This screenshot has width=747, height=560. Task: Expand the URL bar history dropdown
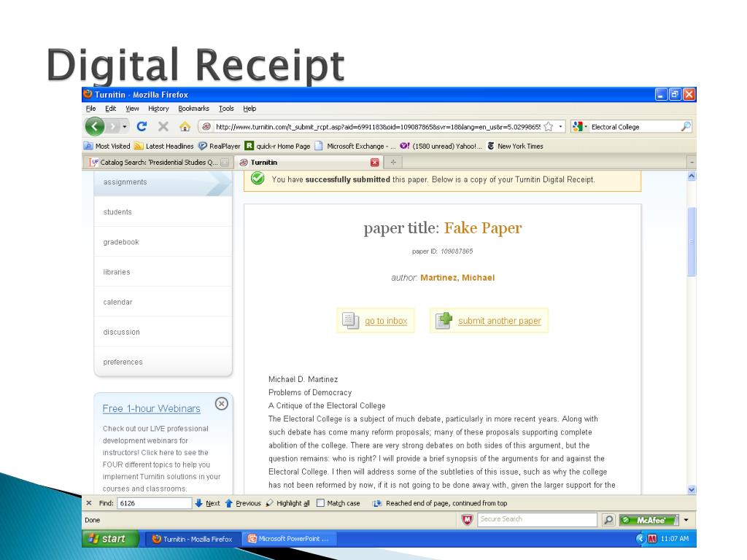pos(560,127)
